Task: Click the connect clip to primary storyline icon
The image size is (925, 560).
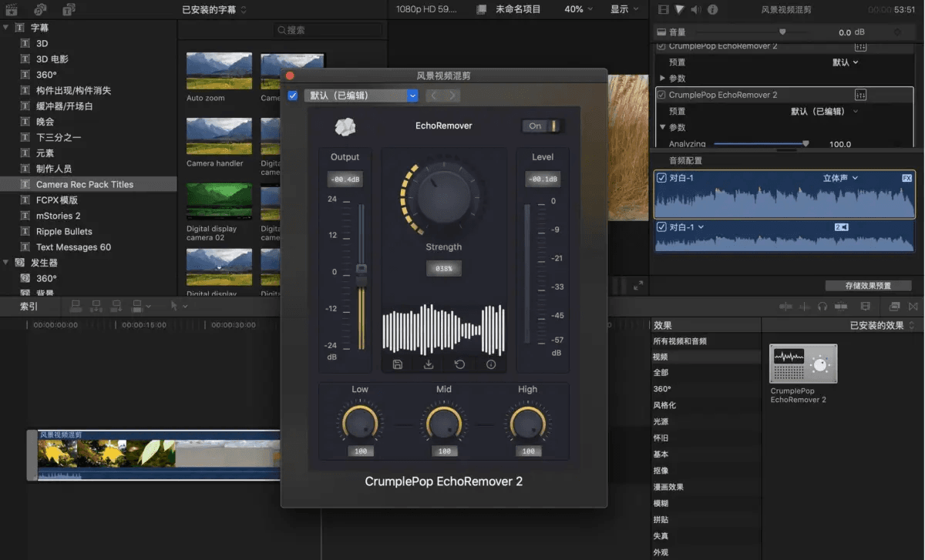Action: coord(76,306)
